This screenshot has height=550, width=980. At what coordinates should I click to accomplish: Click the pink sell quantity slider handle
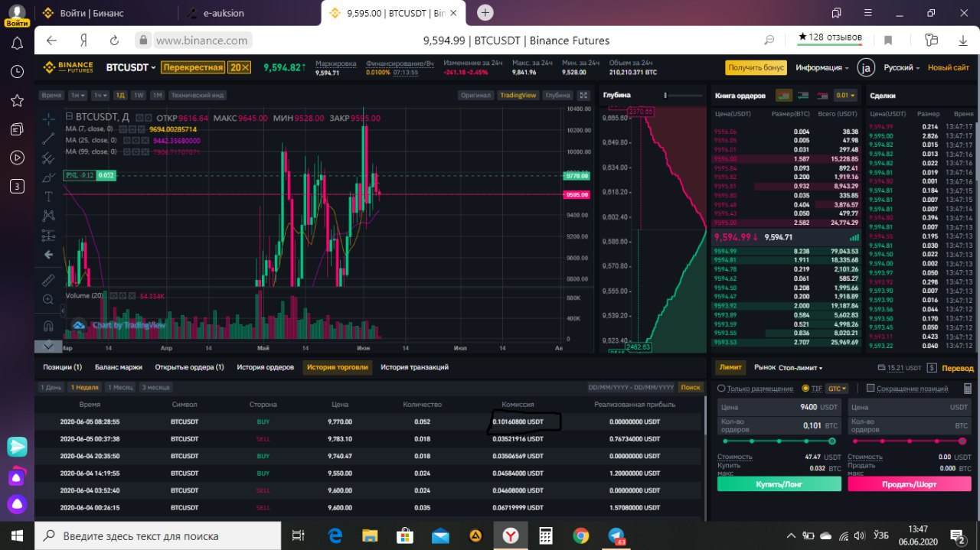(x=963, y=441)
